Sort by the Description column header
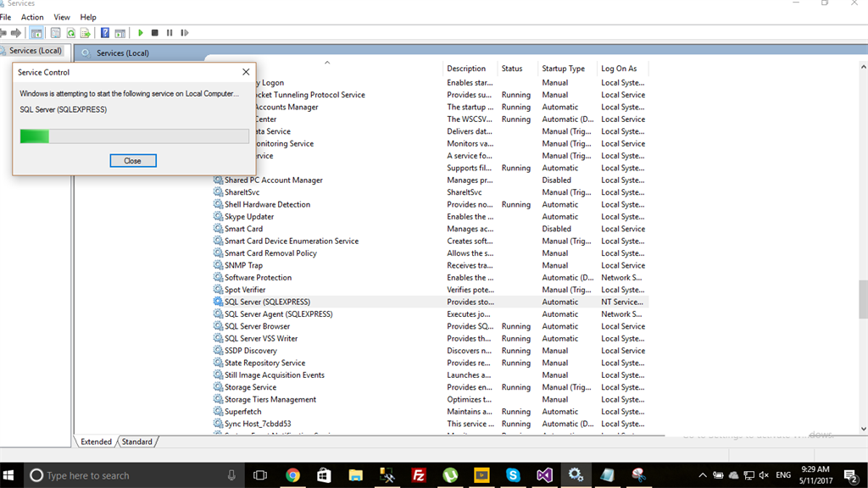 (x=466, y=69)
